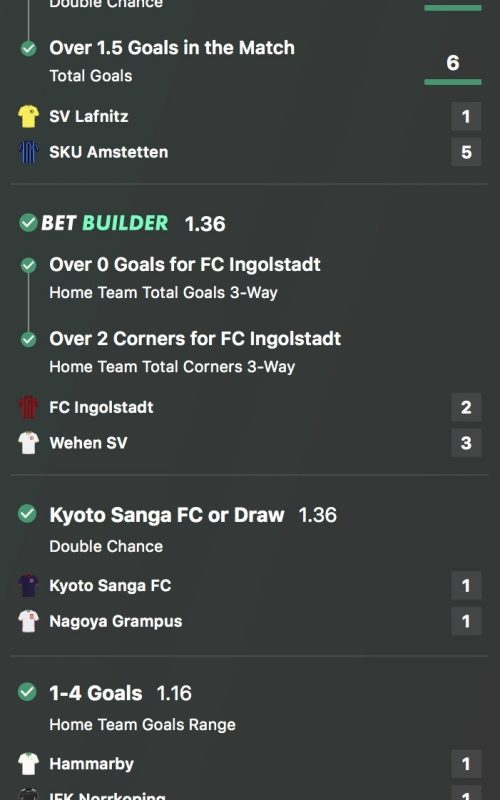The height and width of the screenshot is (800, 500).
Task: Click the SKU Amstetten striped jersey icon
Action: click(29, 152)
